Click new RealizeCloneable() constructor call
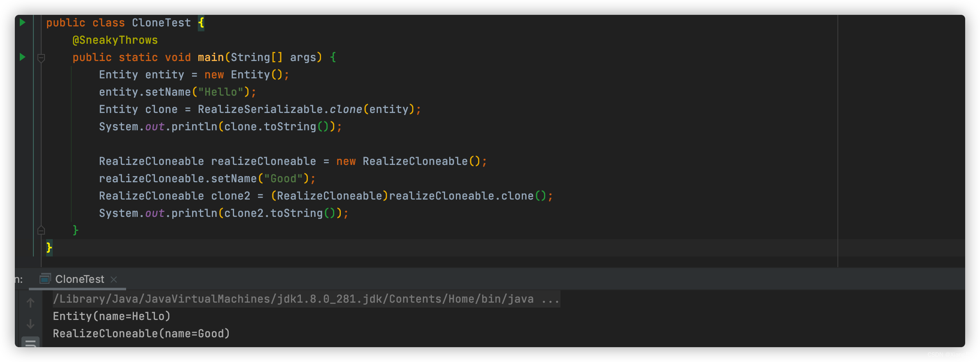980x362 pixels. tap(408, 161)
